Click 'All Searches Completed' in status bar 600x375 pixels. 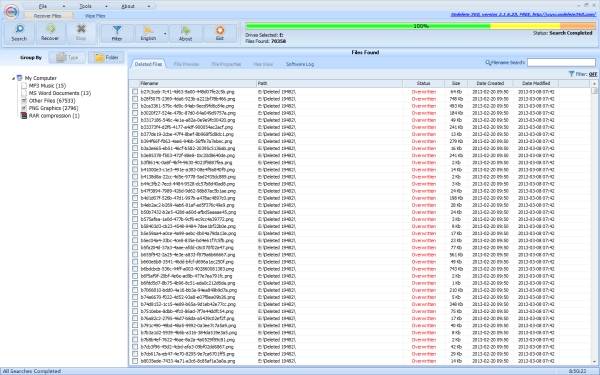pos(32,371)
